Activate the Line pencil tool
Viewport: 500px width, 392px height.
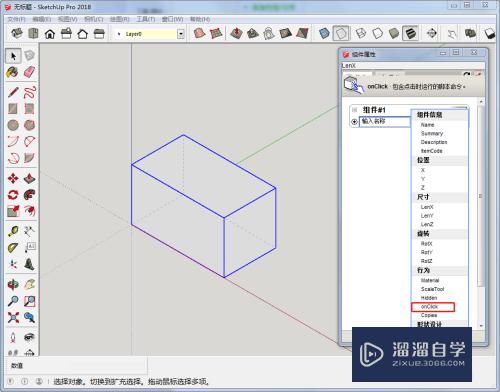[x=13, y=92]
